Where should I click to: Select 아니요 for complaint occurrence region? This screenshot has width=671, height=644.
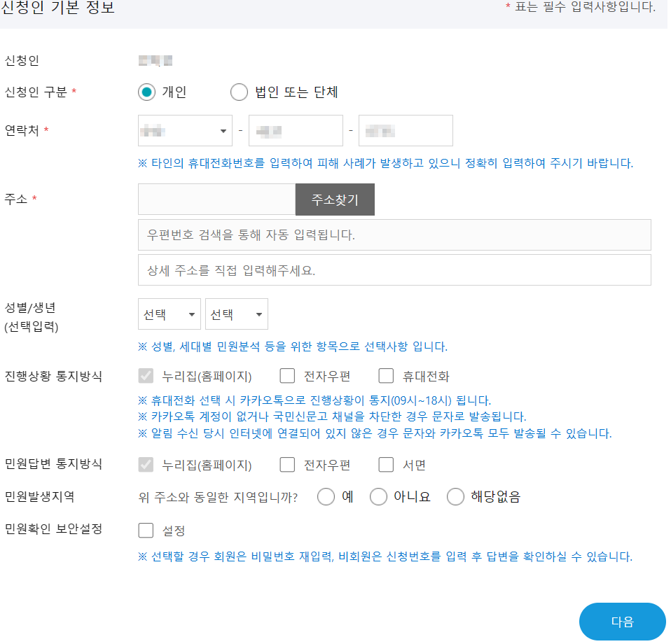click(x=379, y=496)
